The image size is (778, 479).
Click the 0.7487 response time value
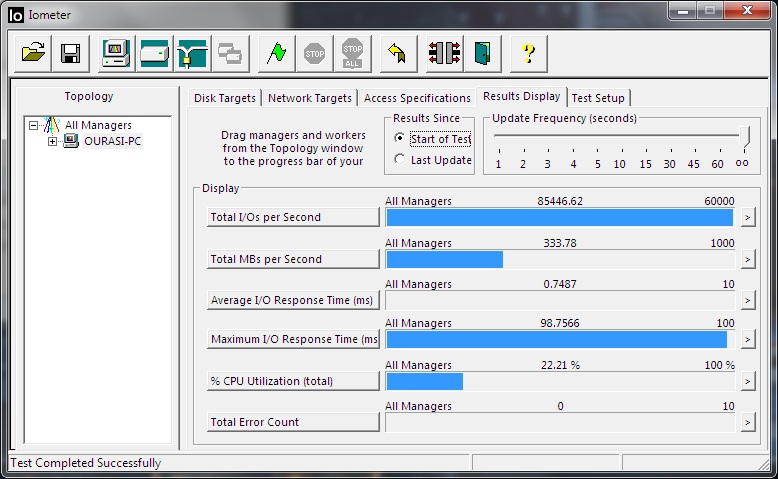click(x=560, y=284)
